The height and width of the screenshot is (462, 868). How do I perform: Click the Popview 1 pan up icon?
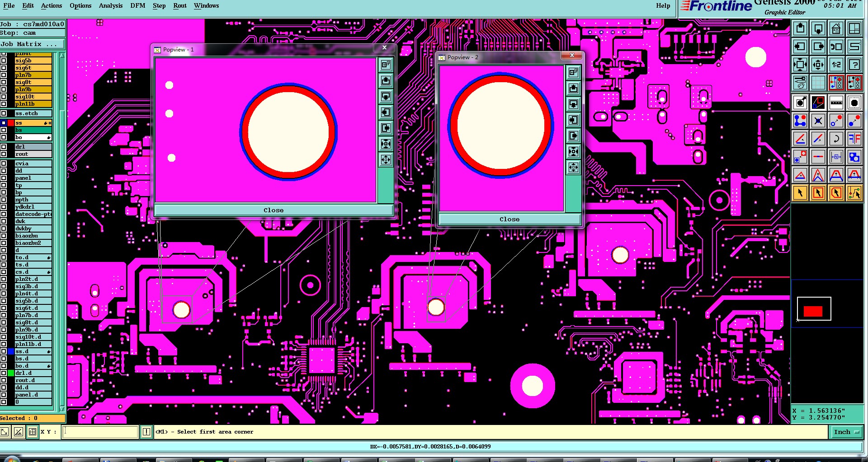point(386,81)
